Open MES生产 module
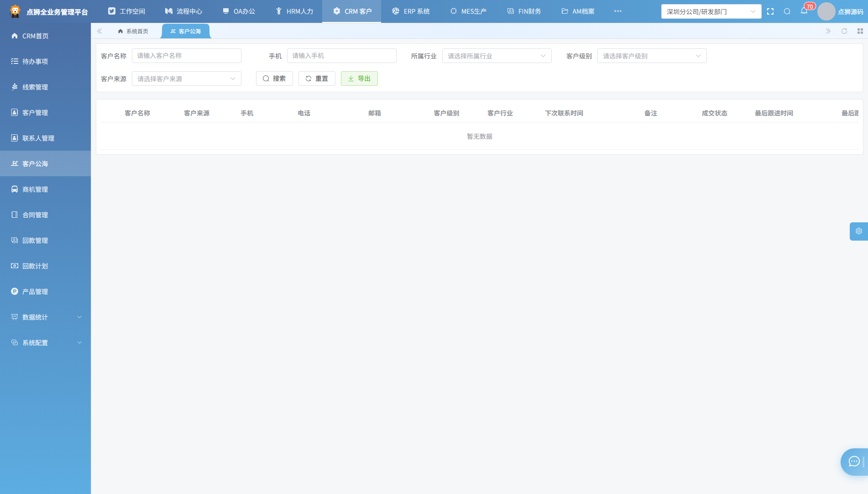868x494 pixels. coord(468,11)
